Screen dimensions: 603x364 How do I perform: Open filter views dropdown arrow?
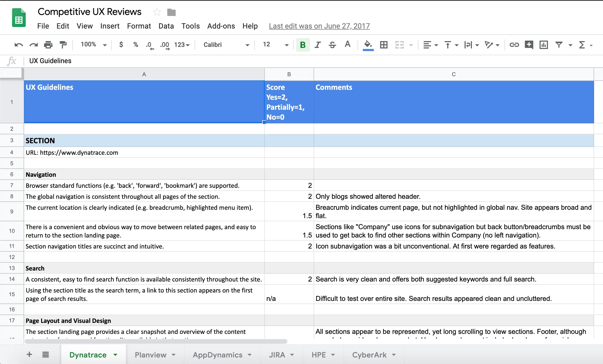click(x=570, y=45)
